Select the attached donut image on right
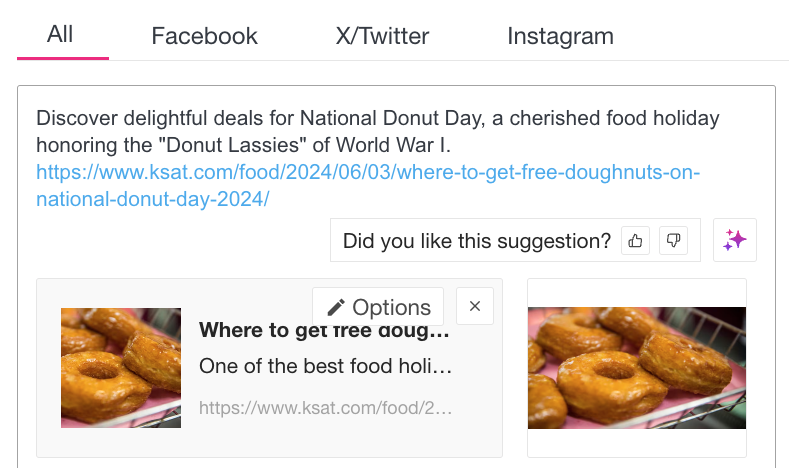Viewport: 789px width, 468px height. (636, 367)
